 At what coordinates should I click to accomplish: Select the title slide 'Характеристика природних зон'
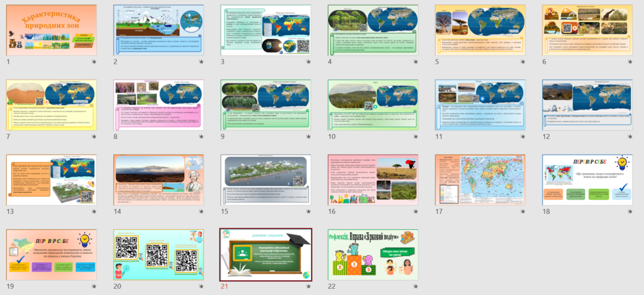pos(51,30)
